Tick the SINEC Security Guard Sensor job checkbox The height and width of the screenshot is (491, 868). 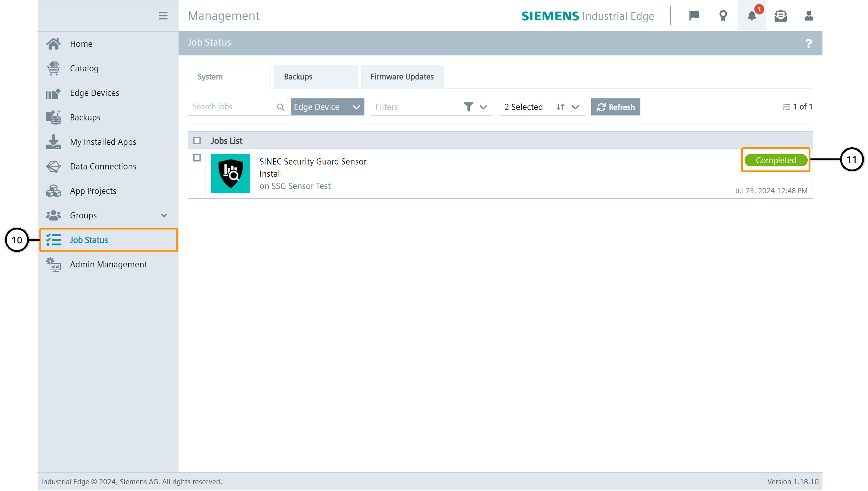(x=197, y=158)
